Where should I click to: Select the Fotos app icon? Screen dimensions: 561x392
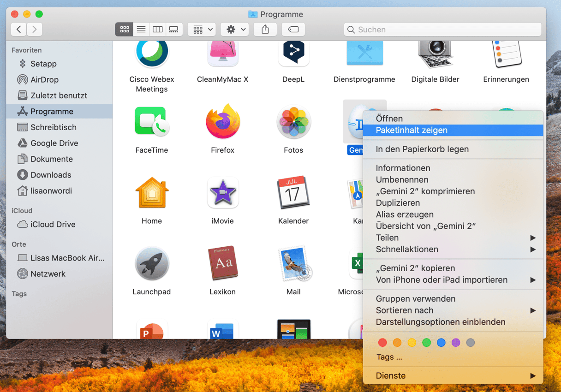pos(293,123)
